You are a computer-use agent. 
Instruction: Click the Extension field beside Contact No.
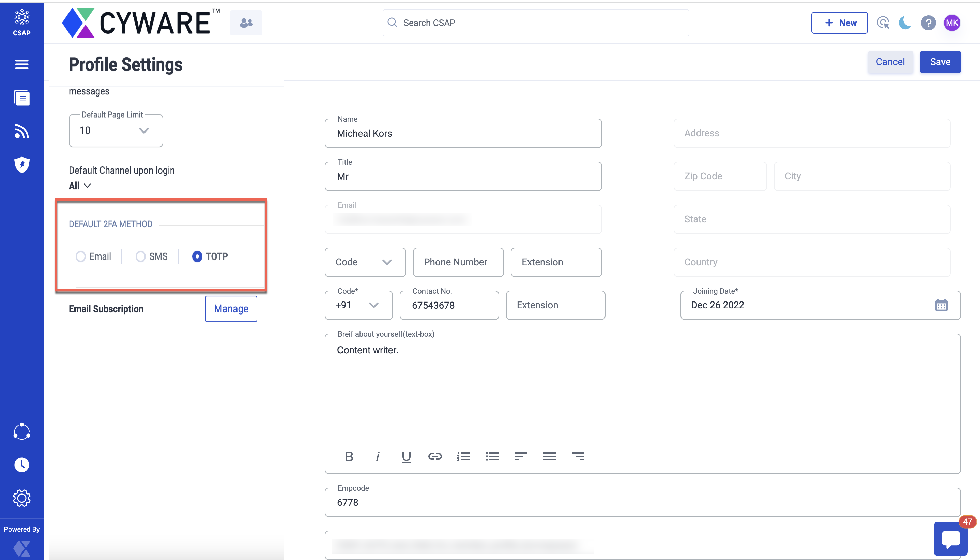coord(555,305)
